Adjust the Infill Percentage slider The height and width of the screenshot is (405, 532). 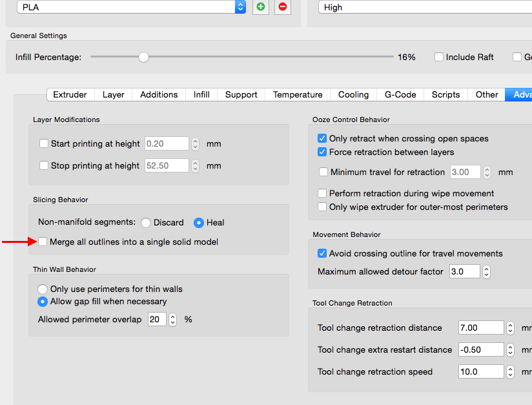(x=144, y=57)
